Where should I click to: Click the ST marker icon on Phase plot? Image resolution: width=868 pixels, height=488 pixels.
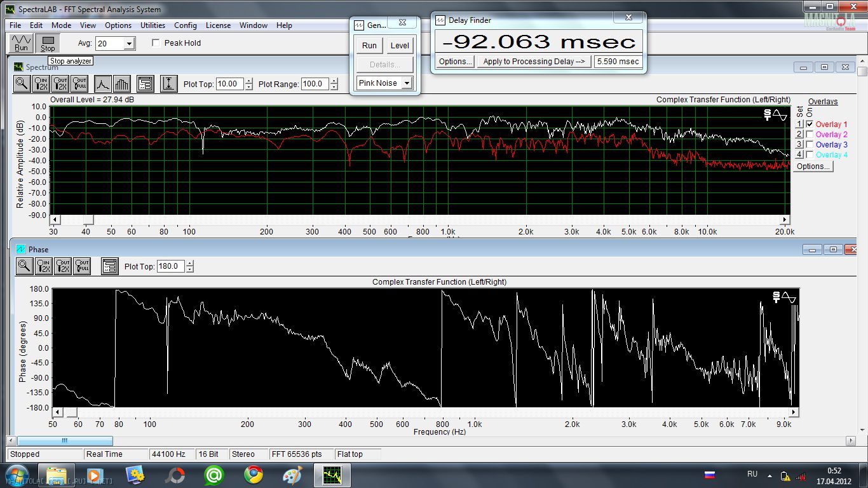pyautogui.click(x=776, y=297)
